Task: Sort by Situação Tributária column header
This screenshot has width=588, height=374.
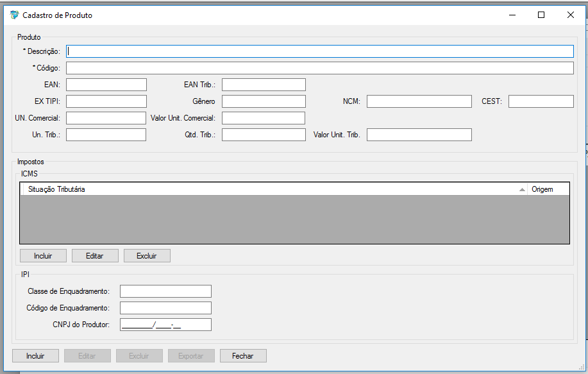Action: point(275,189)
